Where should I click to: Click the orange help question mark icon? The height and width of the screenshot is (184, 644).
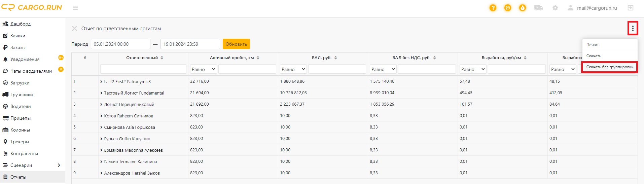pos(493,8)
